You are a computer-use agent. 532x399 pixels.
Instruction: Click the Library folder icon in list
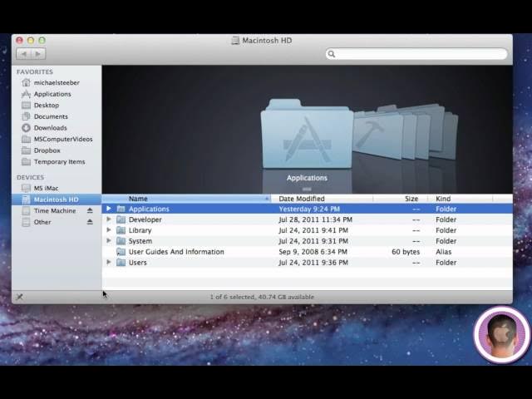[x=121, y=230]
